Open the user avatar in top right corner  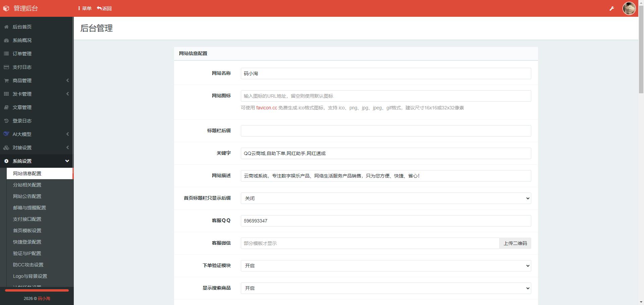(629, 8)
